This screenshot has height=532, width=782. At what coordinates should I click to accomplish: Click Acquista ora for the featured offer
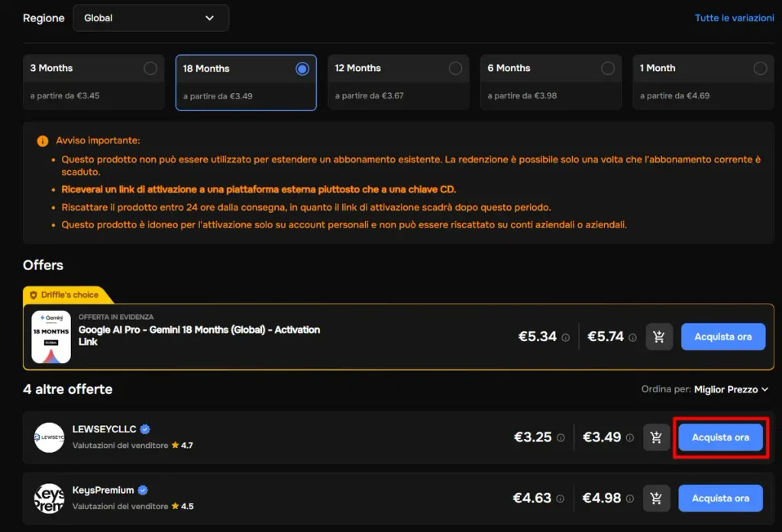(723, 337)
